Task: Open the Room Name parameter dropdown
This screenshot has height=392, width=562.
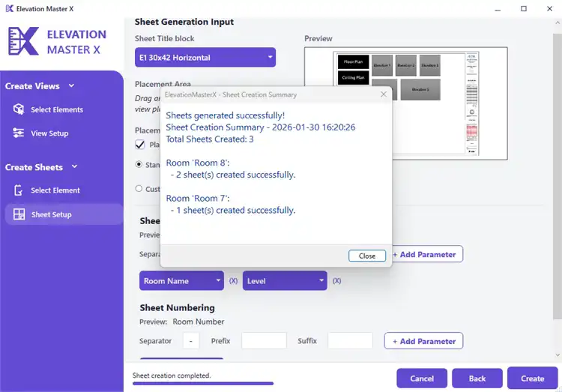Action: pyautogui.click(x=182, y=281)
